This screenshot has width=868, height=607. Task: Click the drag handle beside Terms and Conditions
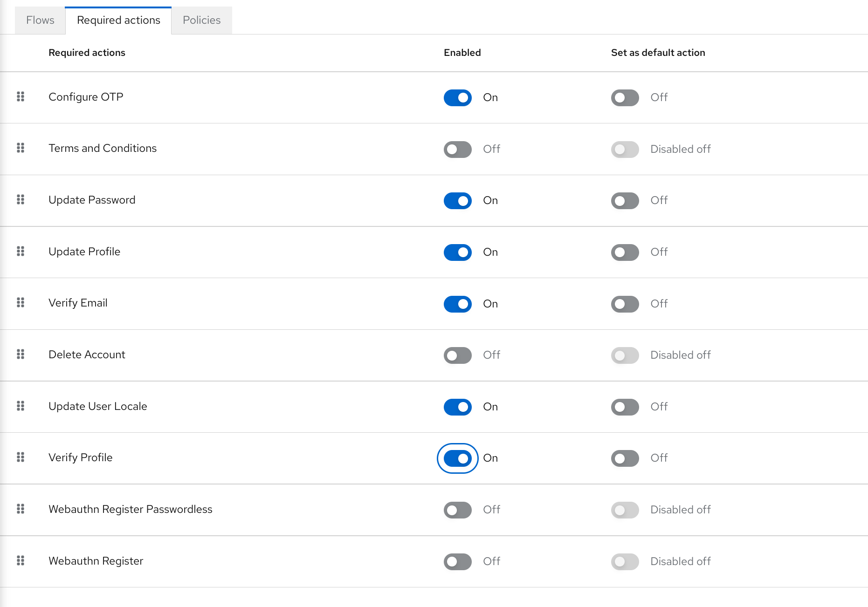(21, 149)
